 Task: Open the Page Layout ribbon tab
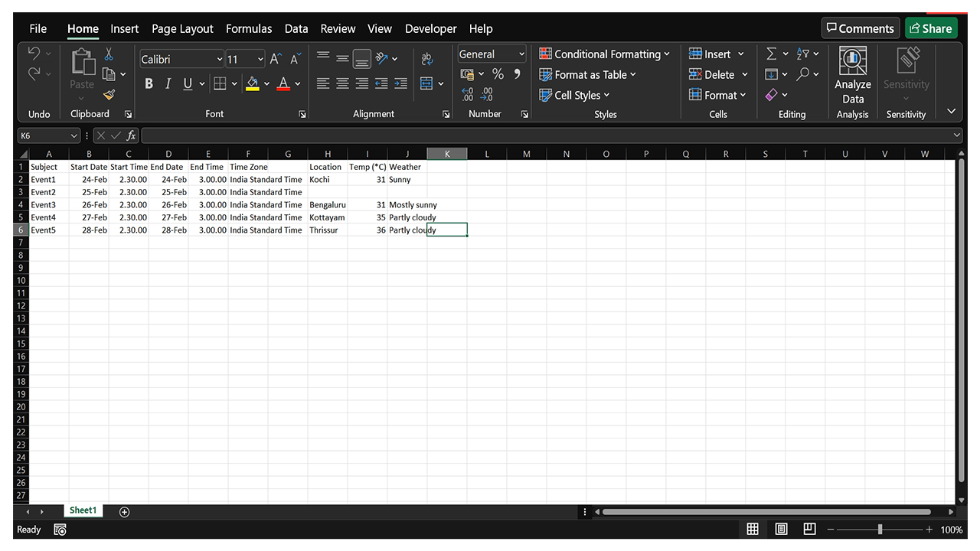click(182, 28)
